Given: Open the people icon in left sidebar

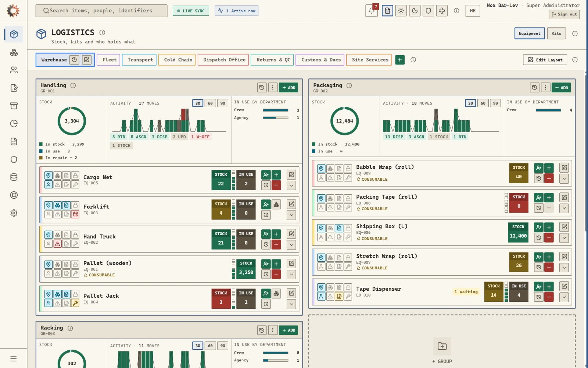Looking at the screenshot, I should 14,70.
